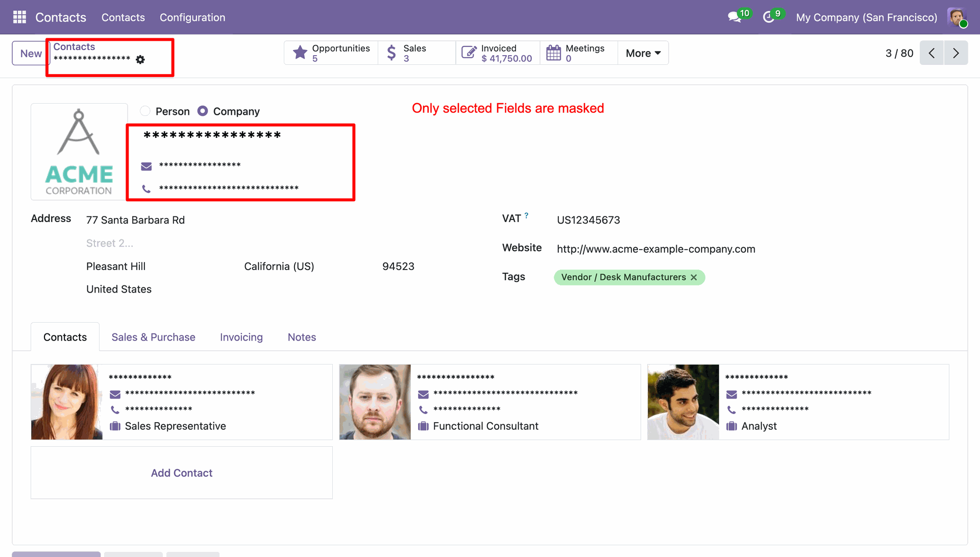Open the website URL link
The height and width of the screenshot is (557, 980).
point(656,249)
